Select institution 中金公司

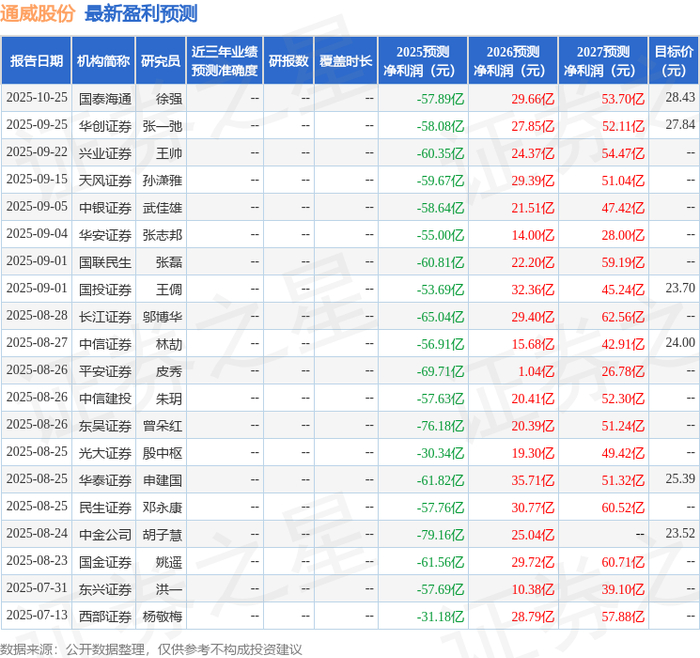click(105, 535)
